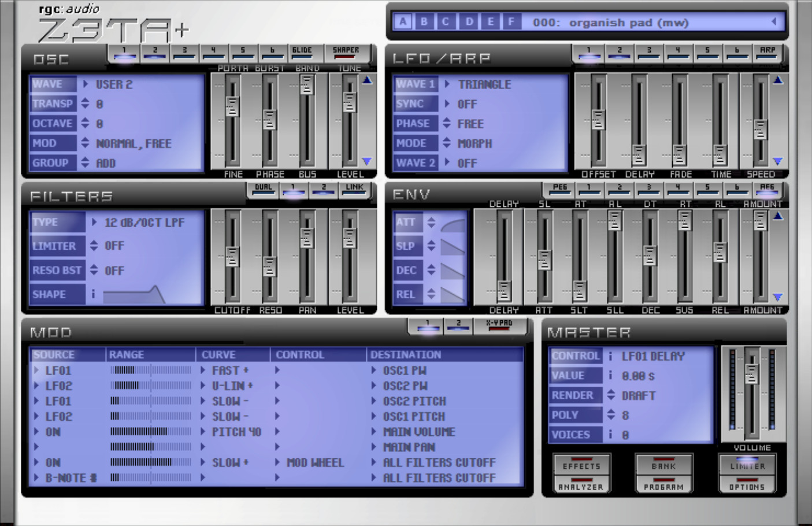
Task: Open filter TYPE selection arrow
Action: pyautogui.click(x=94, y=222)
